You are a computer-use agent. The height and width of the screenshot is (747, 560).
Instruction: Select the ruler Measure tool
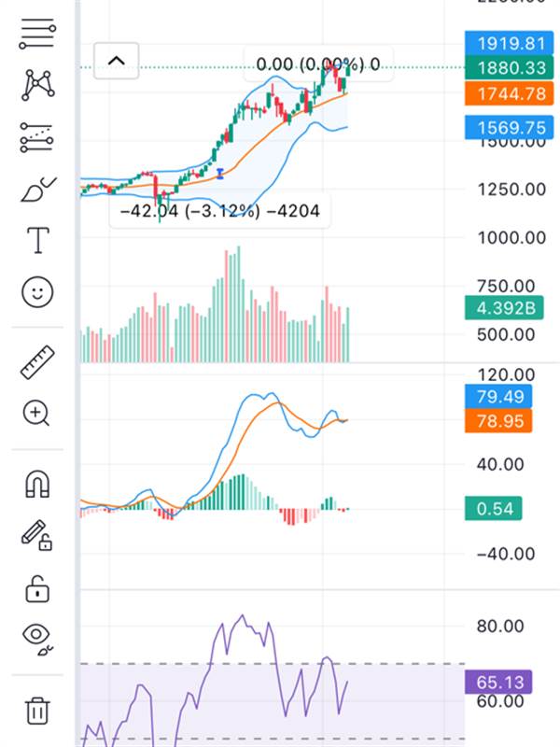pos(37,362)
